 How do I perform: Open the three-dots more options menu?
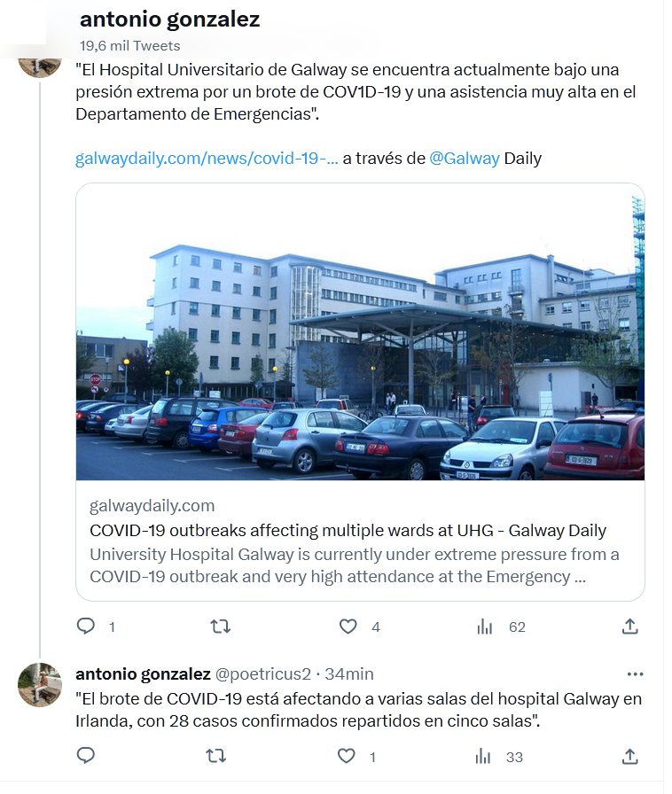(635, 674)
